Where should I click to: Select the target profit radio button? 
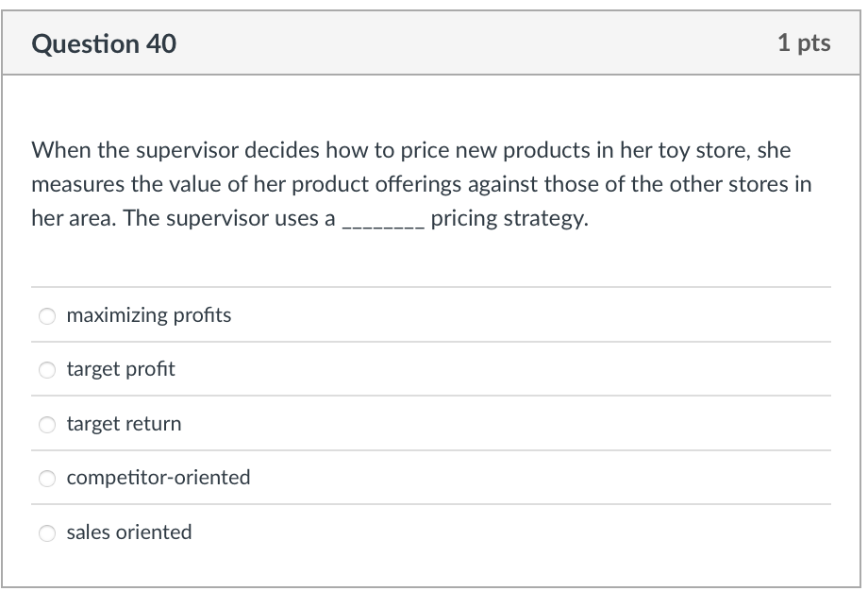(x=47, y=370)
